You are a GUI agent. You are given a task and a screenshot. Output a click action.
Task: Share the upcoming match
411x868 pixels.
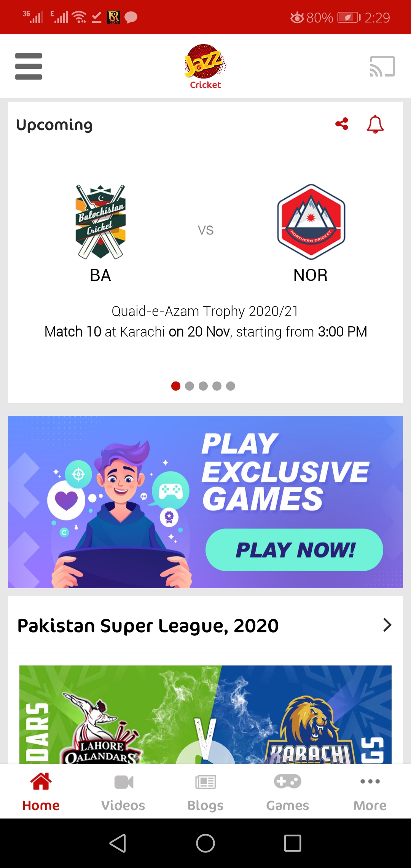pos(342,124)
